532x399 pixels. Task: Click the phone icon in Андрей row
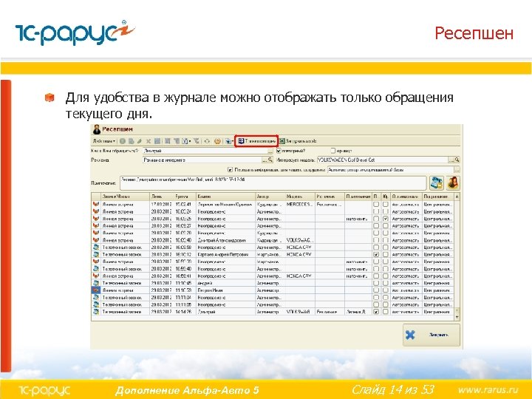(96, 282)
